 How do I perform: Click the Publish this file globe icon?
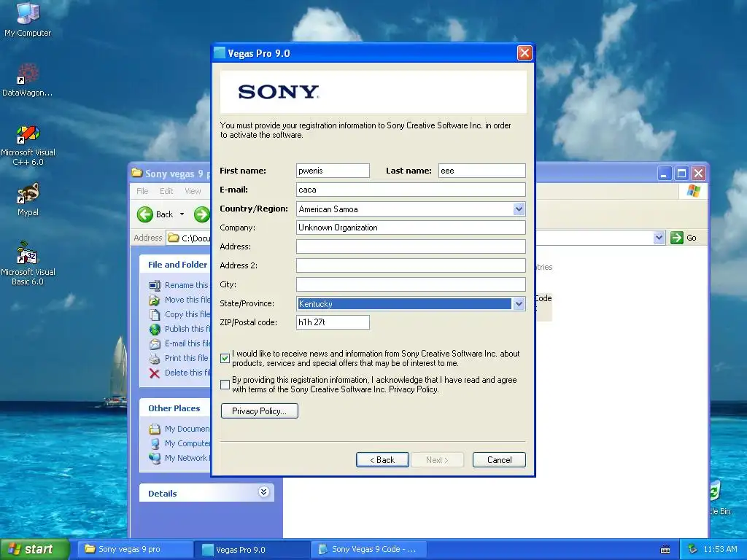tap(155, 329)
